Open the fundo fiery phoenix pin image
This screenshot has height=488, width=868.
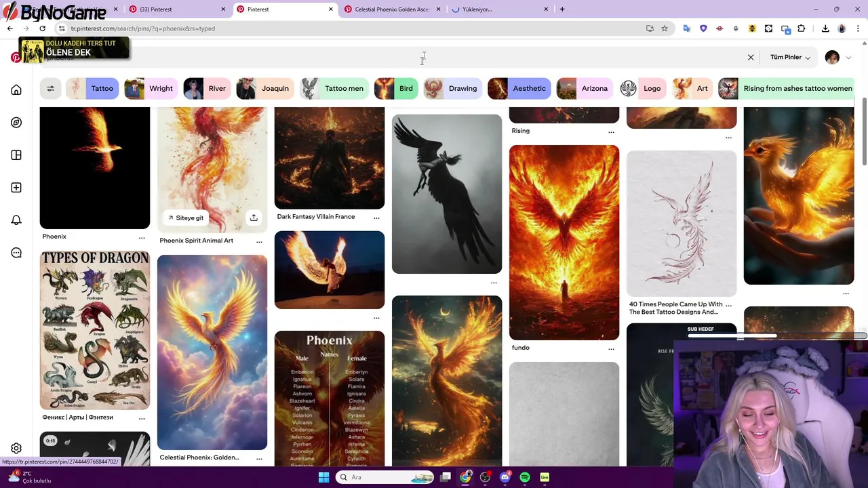(x=564, y=243)
